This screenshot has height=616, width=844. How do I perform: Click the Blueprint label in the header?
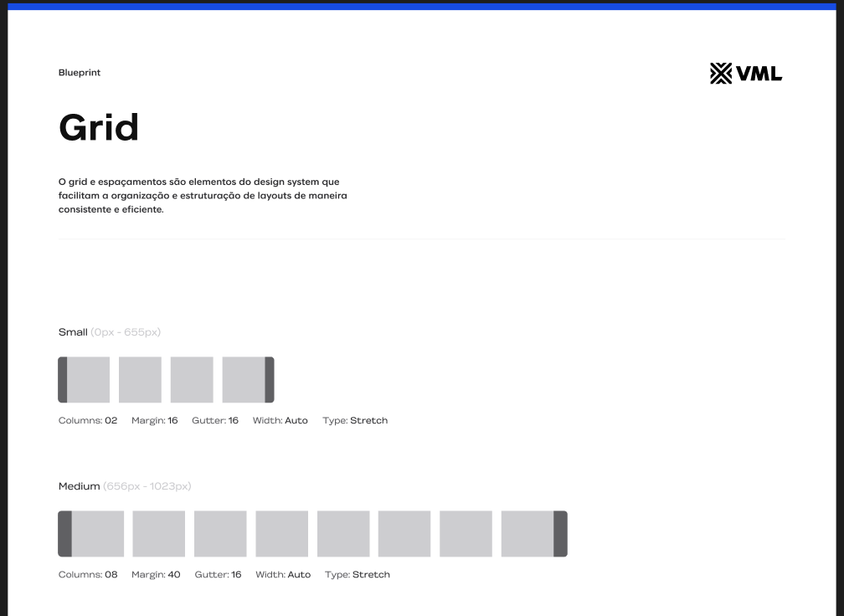pyautogui.click(x=80, y=73)
